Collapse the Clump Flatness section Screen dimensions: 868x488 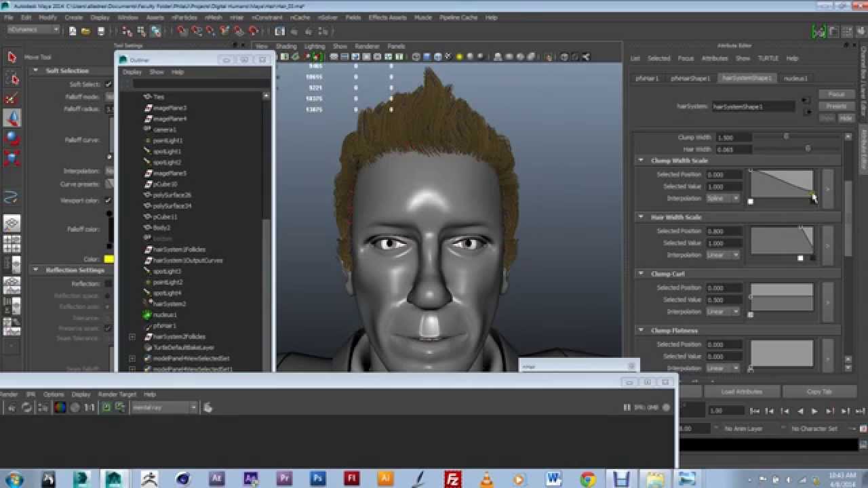pos(641,331)
